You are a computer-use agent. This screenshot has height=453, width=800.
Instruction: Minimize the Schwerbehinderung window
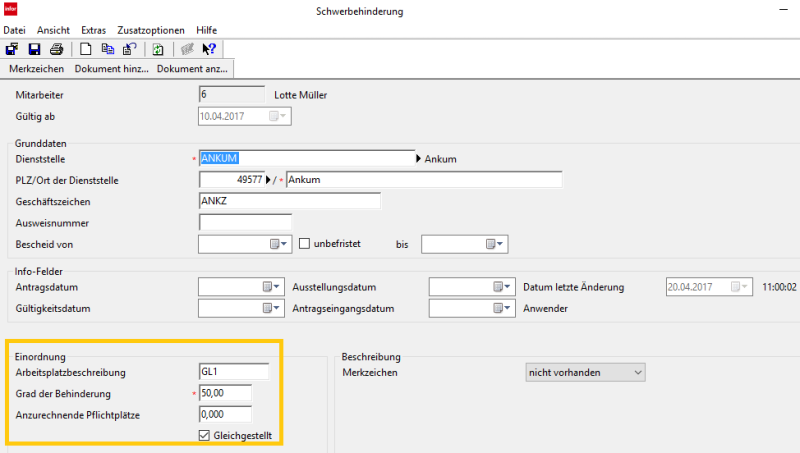(x=783, y=10)
